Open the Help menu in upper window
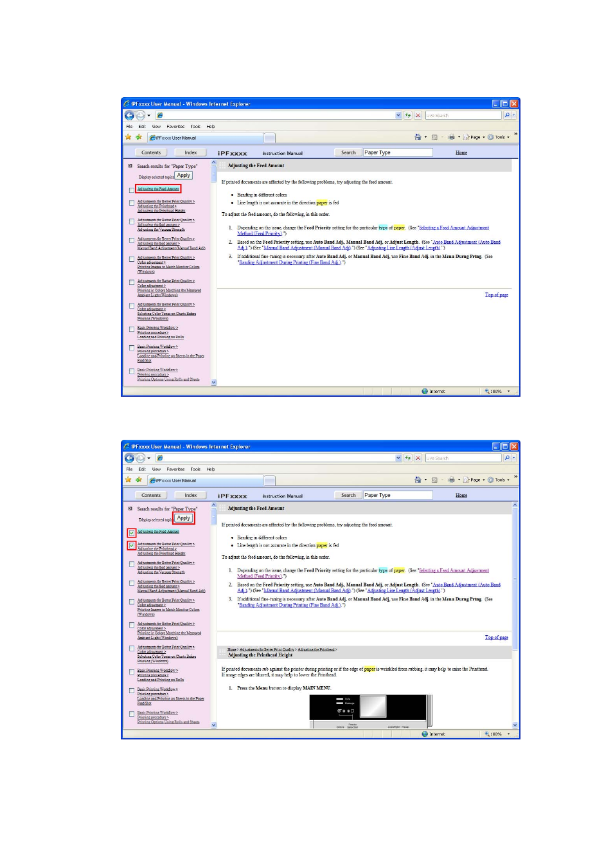This screenshot has height=868, width=613. click(211, 127)
